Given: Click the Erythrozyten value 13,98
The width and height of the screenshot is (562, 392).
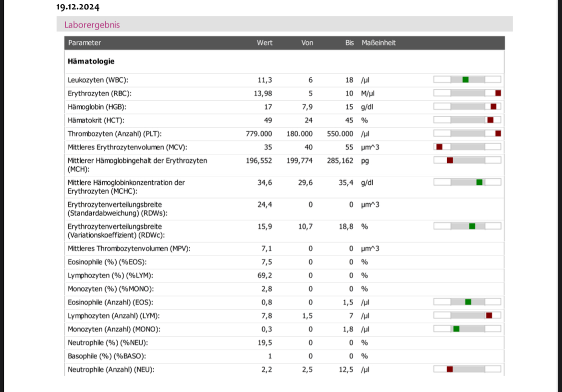Looking at the screenshot, I should [263, 94].
